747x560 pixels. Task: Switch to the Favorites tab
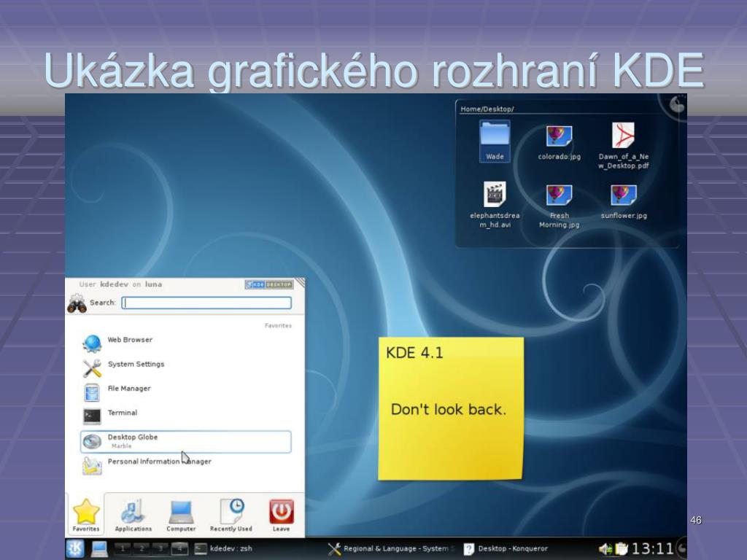coord(86,515)
